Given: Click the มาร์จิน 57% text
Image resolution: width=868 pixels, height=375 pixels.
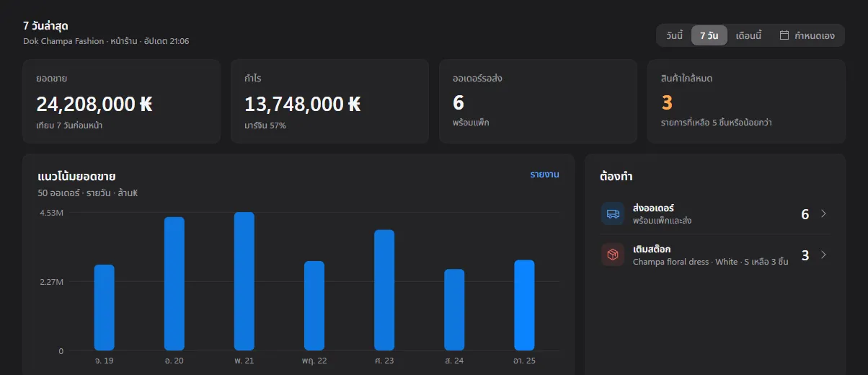Looking at the screenshot, I should [x=265, y=125].
